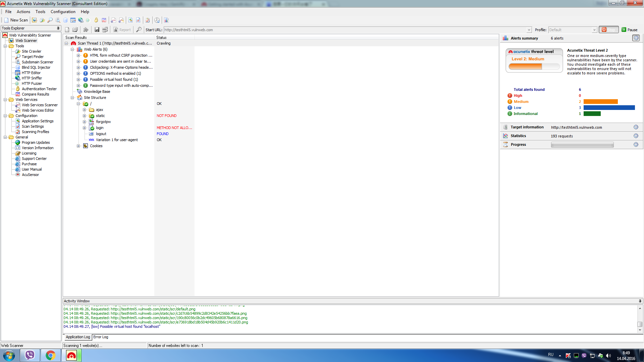This screenshot has height=362, width=644.
Task: Click the blue Low alerts bar
Action: 609,108
